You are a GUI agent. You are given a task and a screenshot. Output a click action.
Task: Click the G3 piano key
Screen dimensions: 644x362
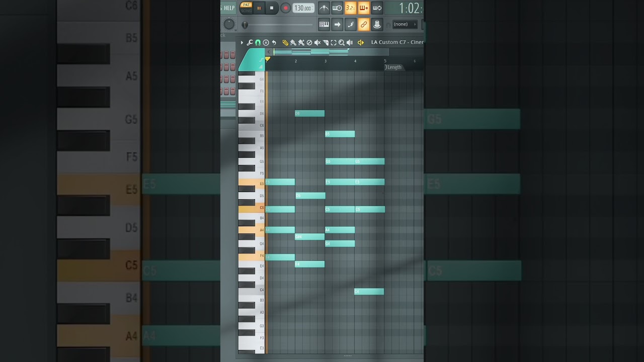[x=252, y=326]
